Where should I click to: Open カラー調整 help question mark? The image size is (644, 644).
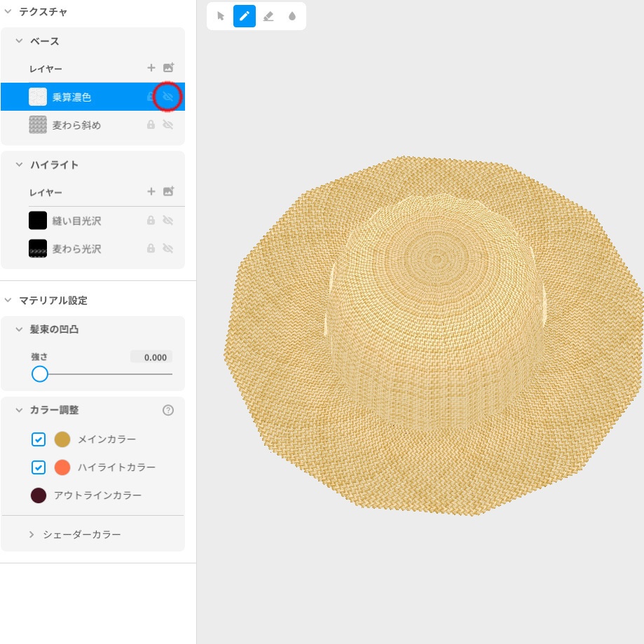pos(168,410)
